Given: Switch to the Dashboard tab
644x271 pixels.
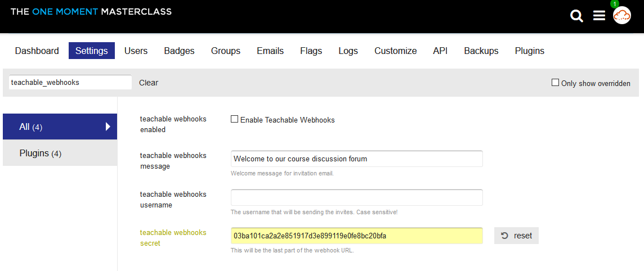Looking at the screenshot, I should tap(37, 51).
